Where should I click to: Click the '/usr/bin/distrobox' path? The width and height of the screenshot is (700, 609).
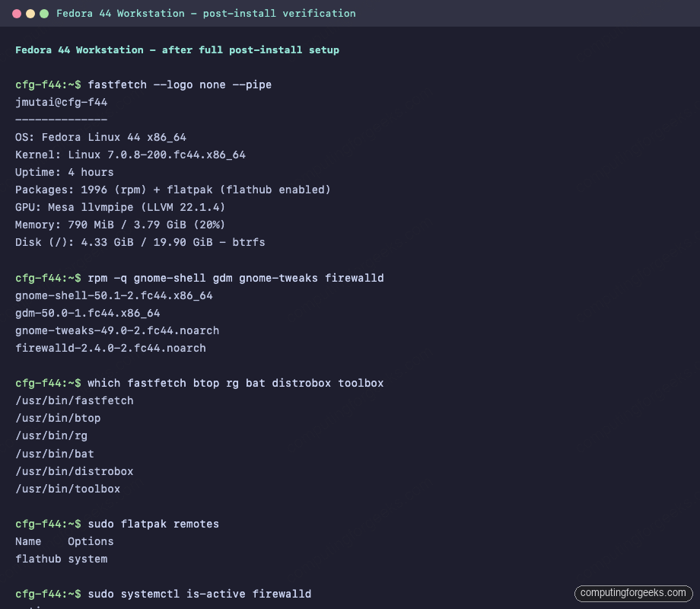pyautogui.click(x=74, y=471)
